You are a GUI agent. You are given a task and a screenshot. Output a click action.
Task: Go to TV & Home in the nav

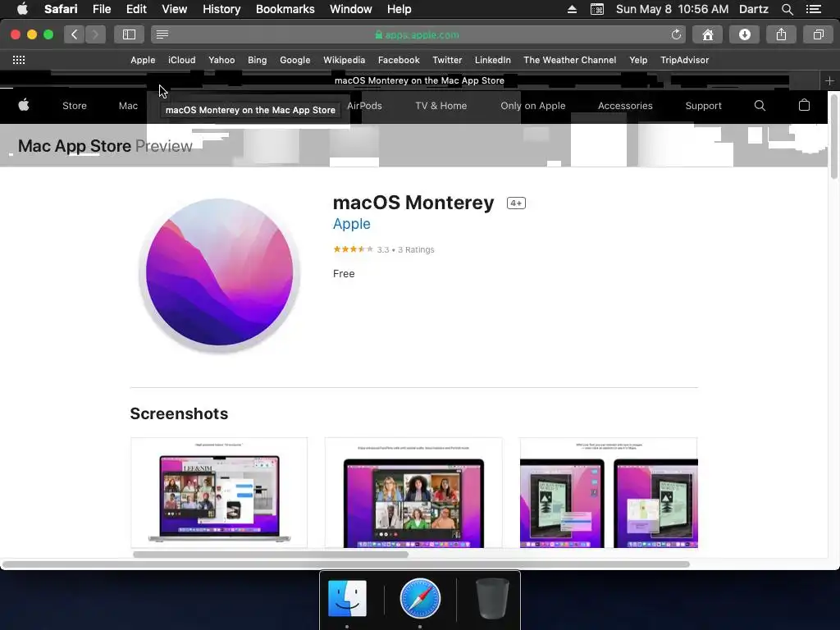click(441, 106)
